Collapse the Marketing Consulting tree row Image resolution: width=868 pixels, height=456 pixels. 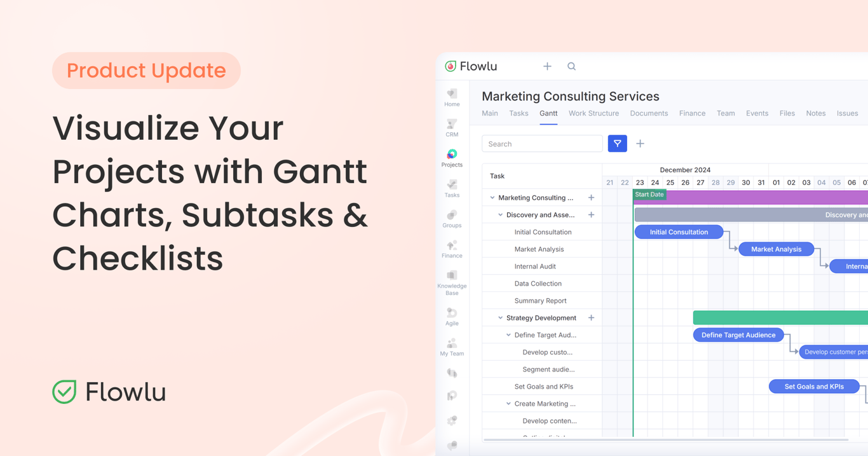(x=492, y=198)
